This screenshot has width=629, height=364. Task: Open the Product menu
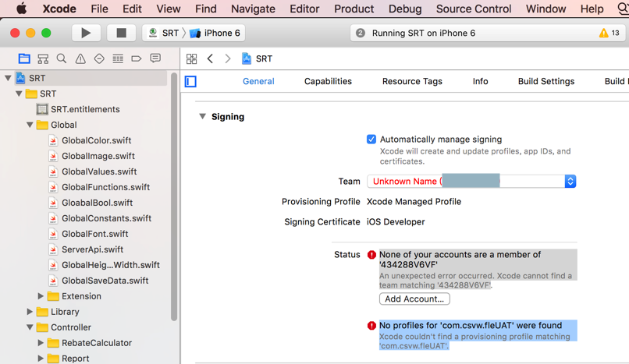(x=354, y=9)
